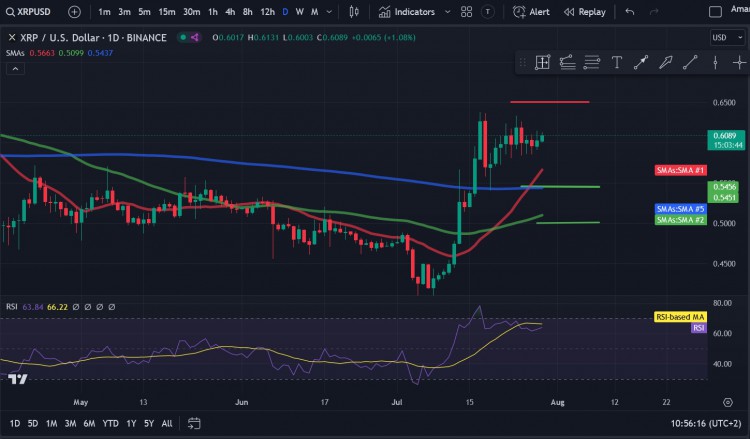
Task: Click the yellow RSI-based MA label
Action: (x=680, y=317)
